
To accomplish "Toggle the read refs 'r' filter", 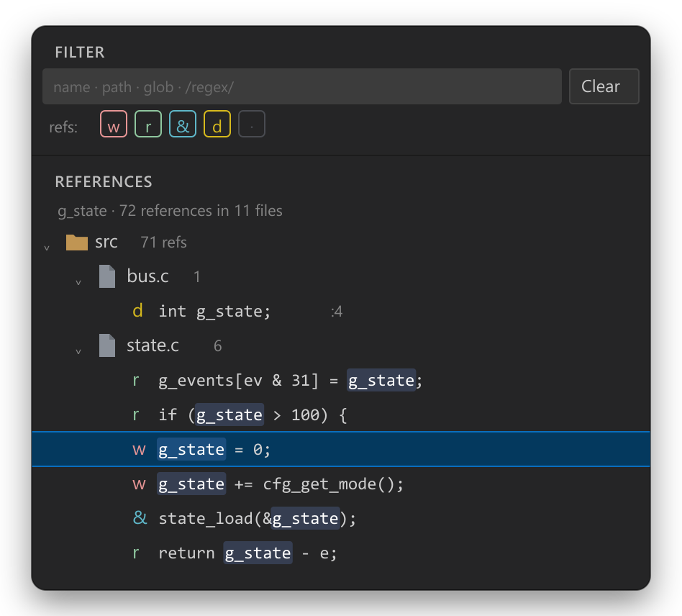I will 148,124.
